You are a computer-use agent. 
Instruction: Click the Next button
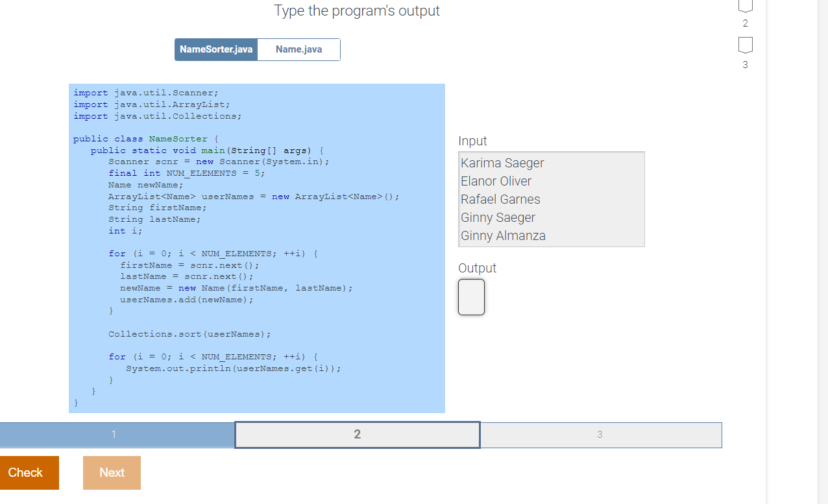(112, 472)
